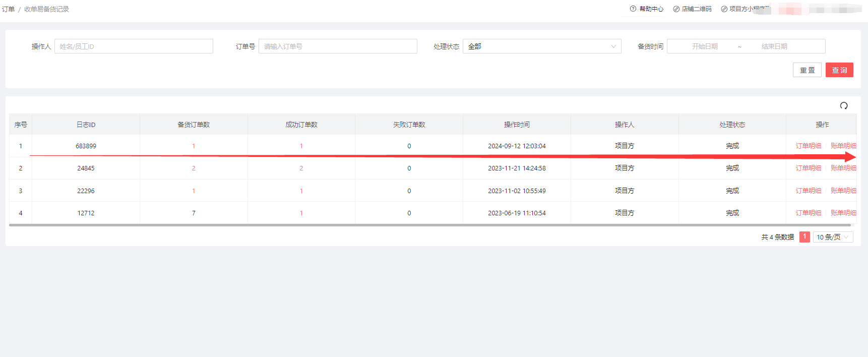Screen dimensions: 868x357
Task: Click the table refresh icon
Action: [x=844, y=105]
